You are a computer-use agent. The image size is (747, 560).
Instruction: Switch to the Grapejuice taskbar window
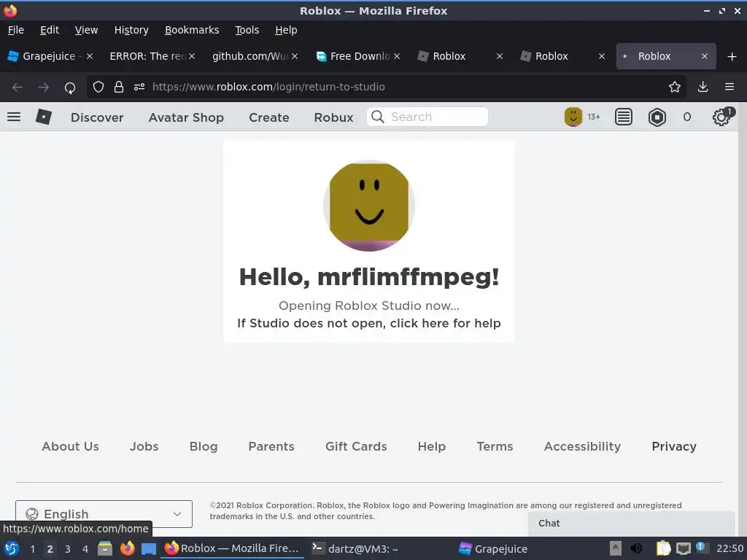tap(493, 548)
